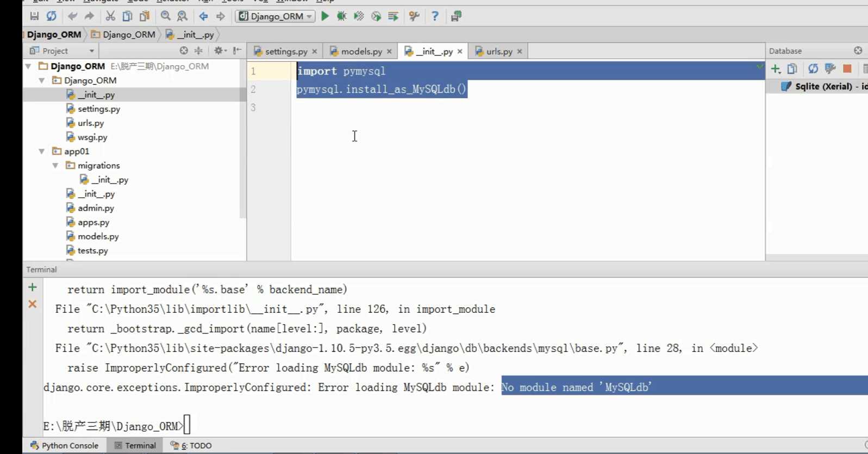Start debugging with the bug icon

click(x=341, y=16)
